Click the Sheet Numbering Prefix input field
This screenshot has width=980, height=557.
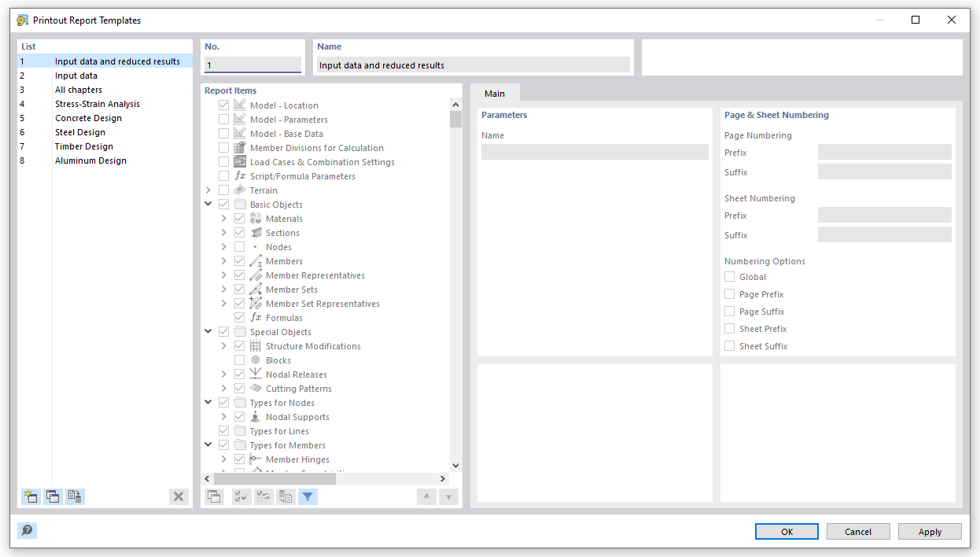click(x=884, y=215)
